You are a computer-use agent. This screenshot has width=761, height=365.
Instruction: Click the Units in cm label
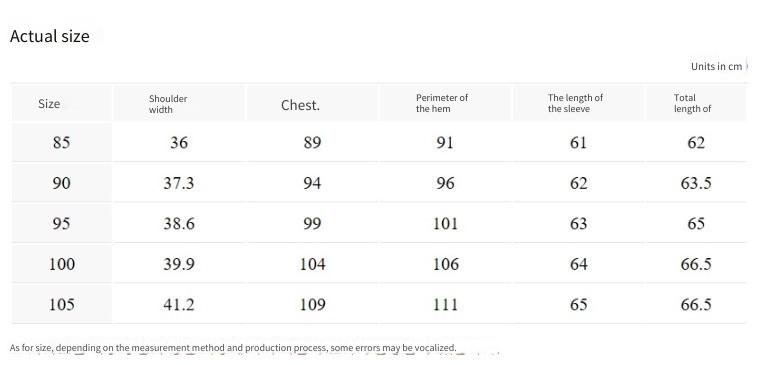point(716,66)
